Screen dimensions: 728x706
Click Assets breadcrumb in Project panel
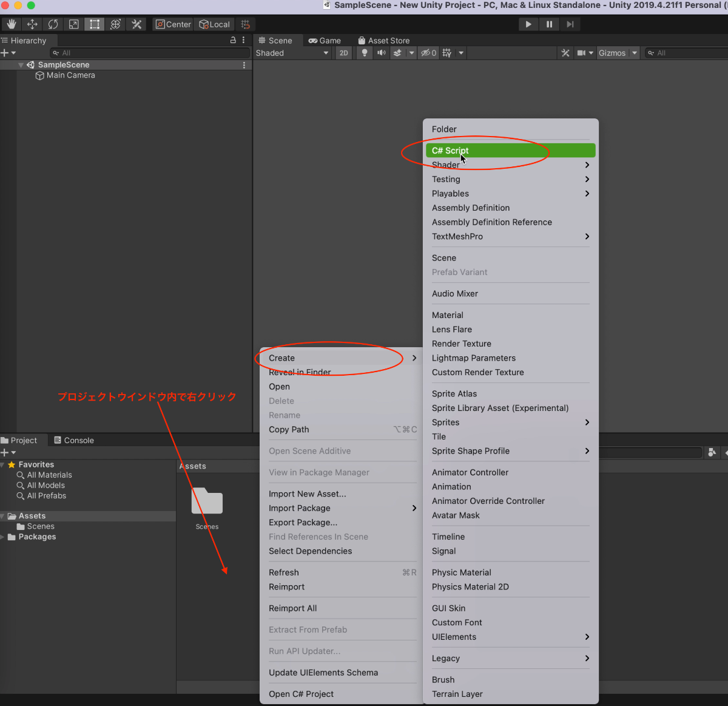pyautogui.click(x=194, y=466)
